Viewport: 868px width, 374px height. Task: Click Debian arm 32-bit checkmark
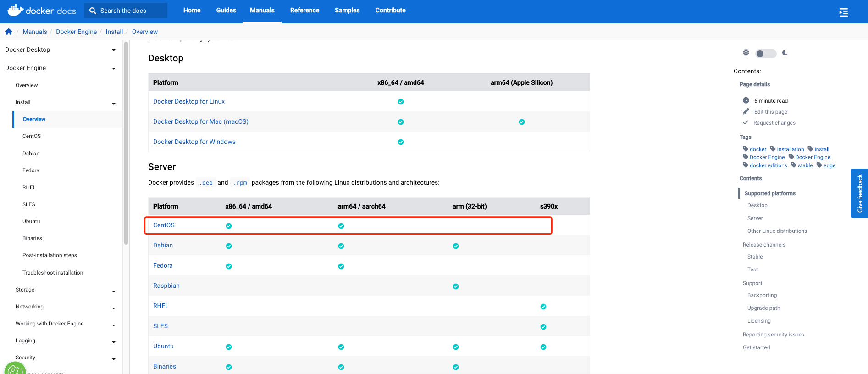point(456,246)
